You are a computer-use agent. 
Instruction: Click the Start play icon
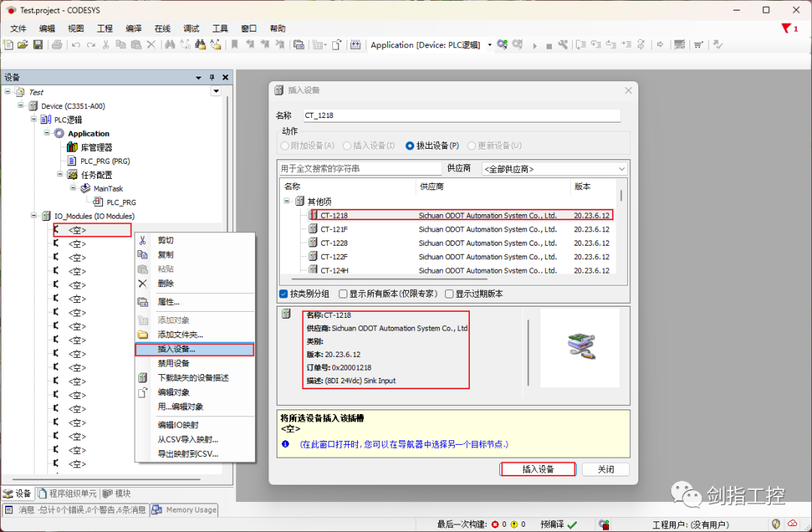point(535,46)
